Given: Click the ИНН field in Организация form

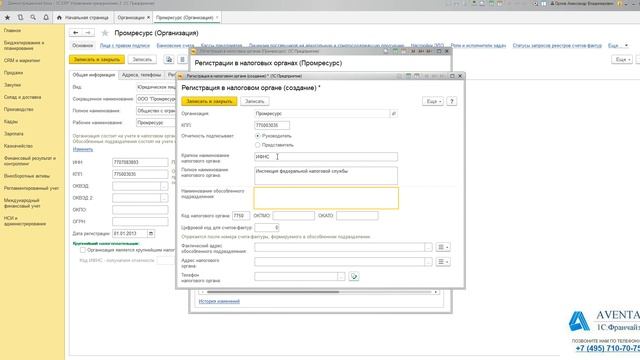Looking at the screenshot, I should tap(140, 162).
